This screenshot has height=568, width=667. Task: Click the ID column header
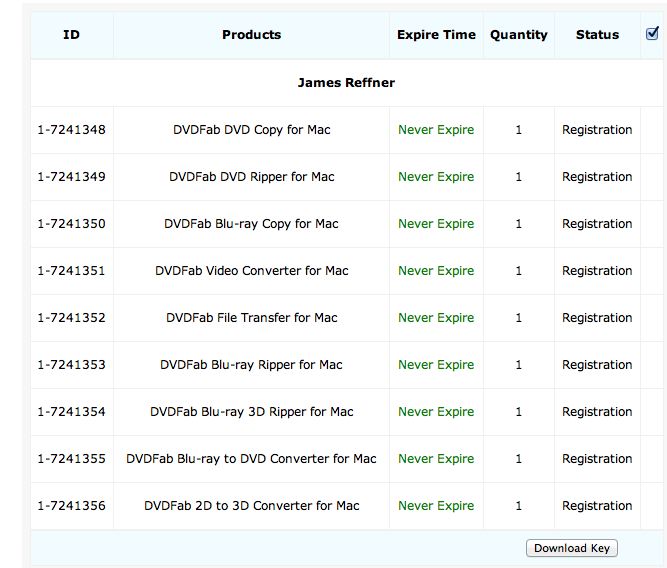71,35
